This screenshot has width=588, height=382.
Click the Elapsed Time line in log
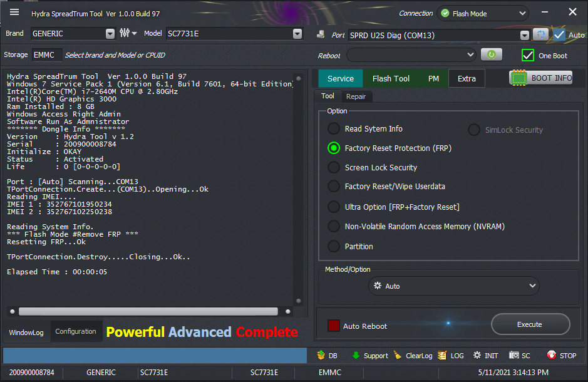(57, 271)
